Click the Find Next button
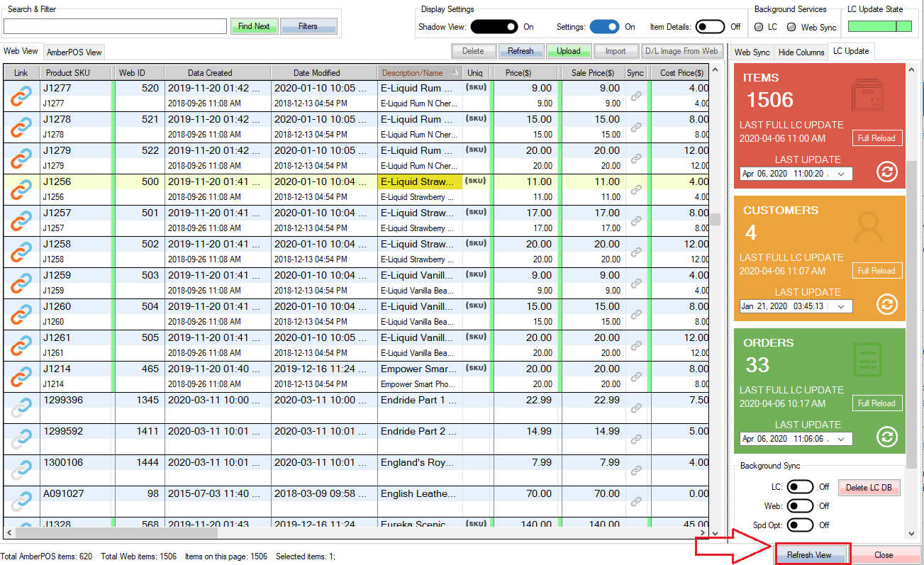 254,26
